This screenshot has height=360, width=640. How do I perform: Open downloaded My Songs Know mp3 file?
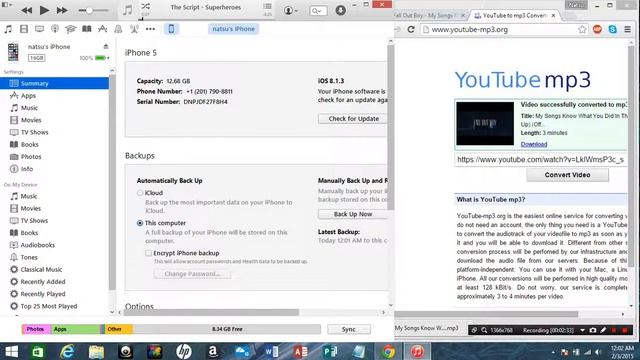click(427, 328)
